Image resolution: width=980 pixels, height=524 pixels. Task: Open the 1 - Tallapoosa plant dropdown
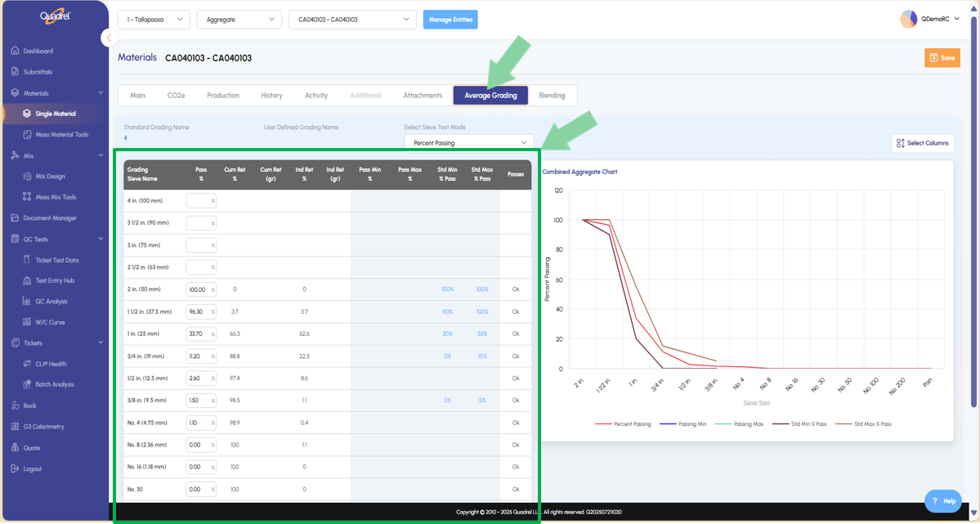point(154,20)
